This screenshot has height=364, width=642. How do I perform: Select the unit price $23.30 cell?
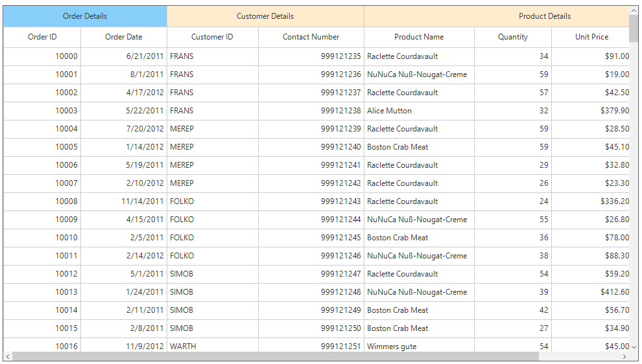click(590, 183)
